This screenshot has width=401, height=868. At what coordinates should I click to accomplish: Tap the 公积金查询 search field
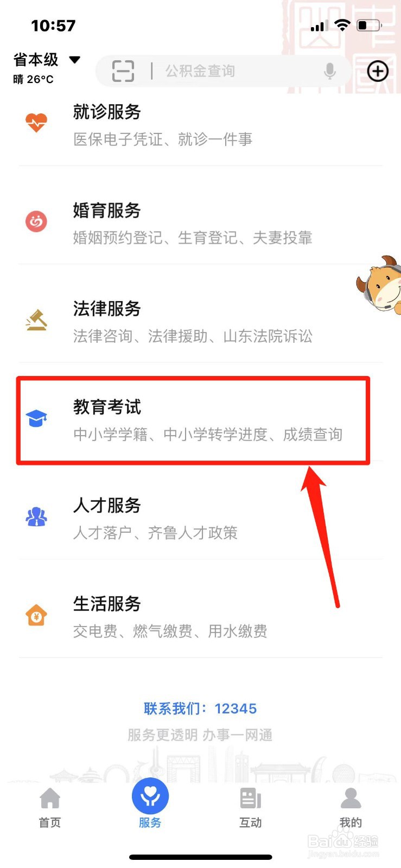tap(222, 71)
